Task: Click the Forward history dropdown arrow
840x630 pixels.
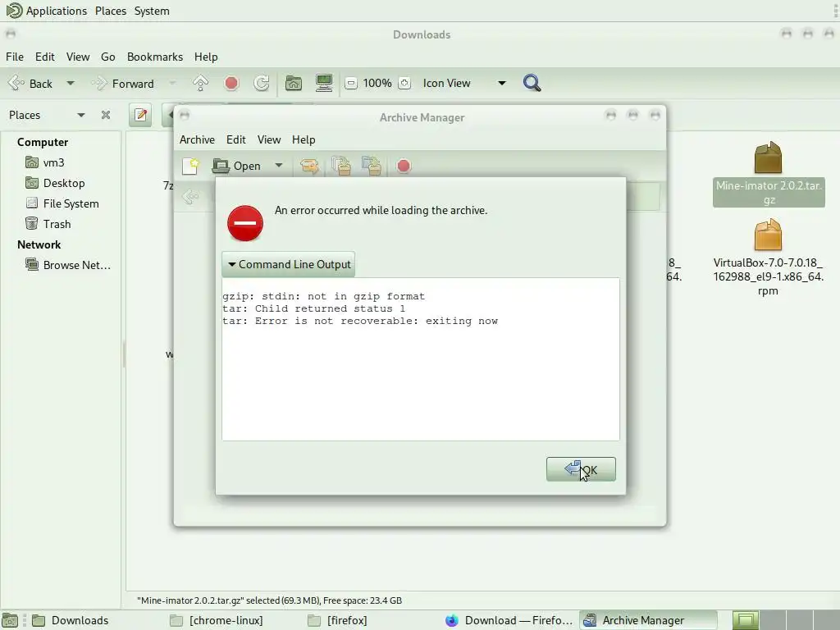Action: tap(172, 84)
